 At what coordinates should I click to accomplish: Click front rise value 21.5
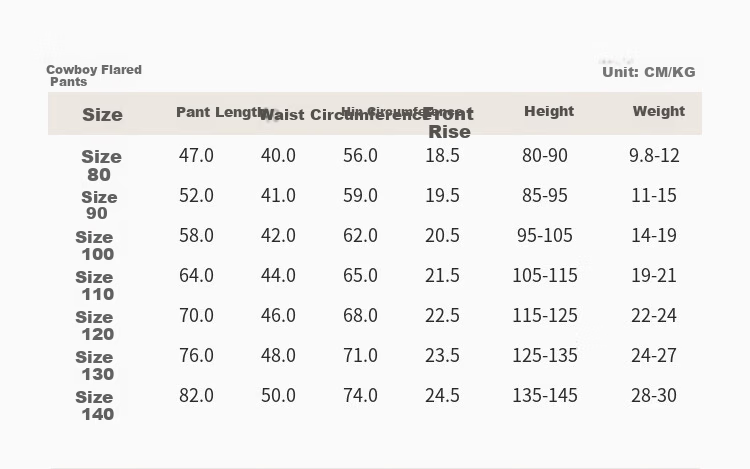point(442,275)
